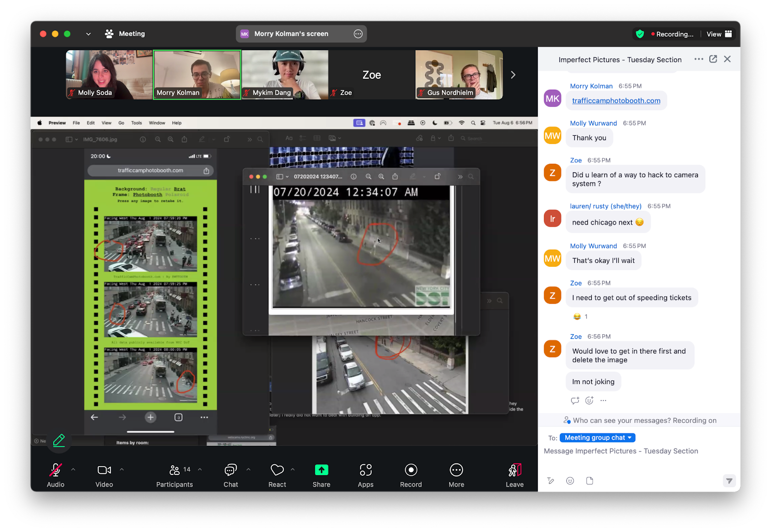Image resolution: width=771 pixels, height=532 pixels.
Task: Click the Wi-Fi icon in shared menu bar
Action: coord(462,123)
